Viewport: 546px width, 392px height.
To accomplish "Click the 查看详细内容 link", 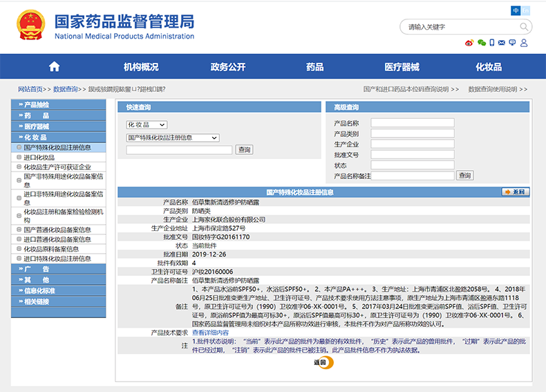I will (x=210, y=333).
